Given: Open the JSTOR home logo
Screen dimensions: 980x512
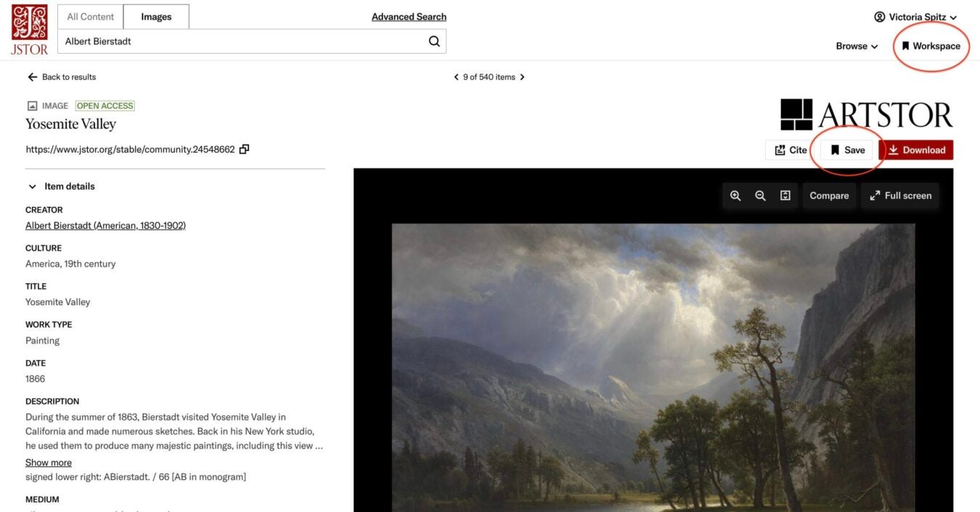Looking at the screenshot, I should (28, 29).
